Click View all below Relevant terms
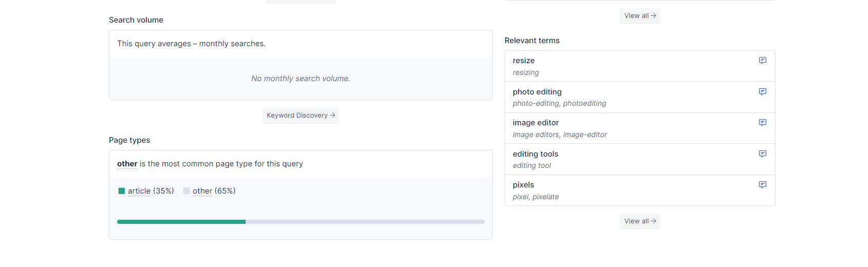This screenshot has width=868, height=267. click(640, 221)
